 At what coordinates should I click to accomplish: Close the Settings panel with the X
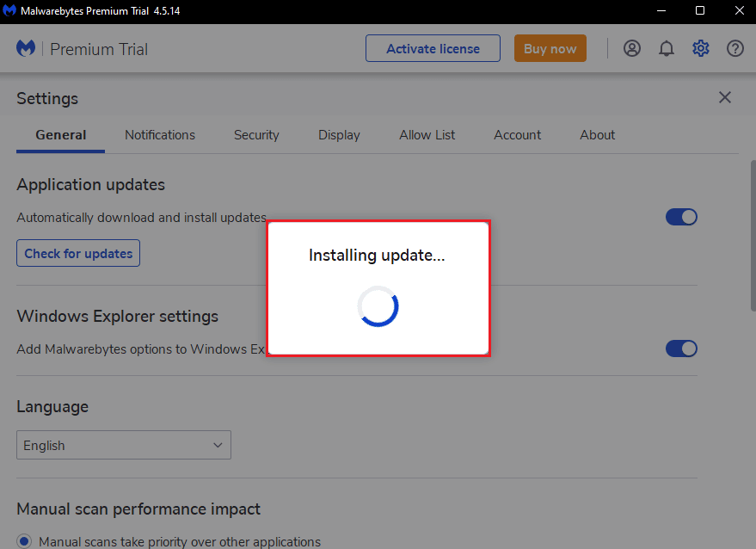(724, 97)
